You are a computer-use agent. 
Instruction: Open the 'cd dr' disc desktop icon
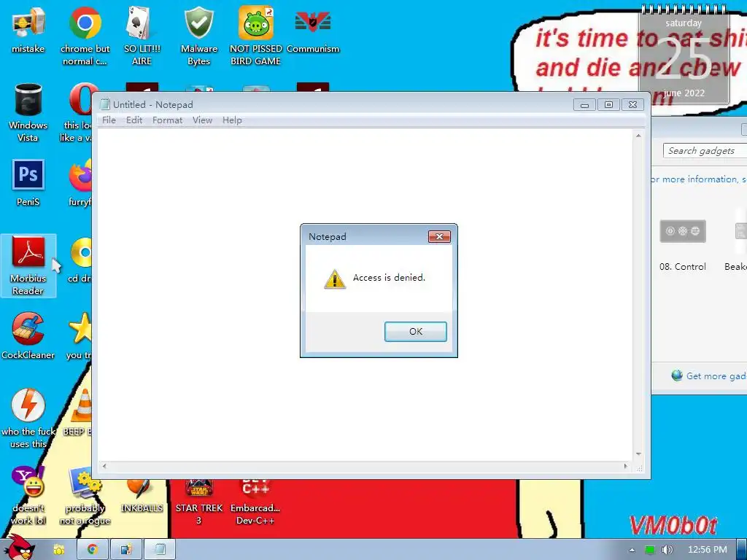coord(80,260)
